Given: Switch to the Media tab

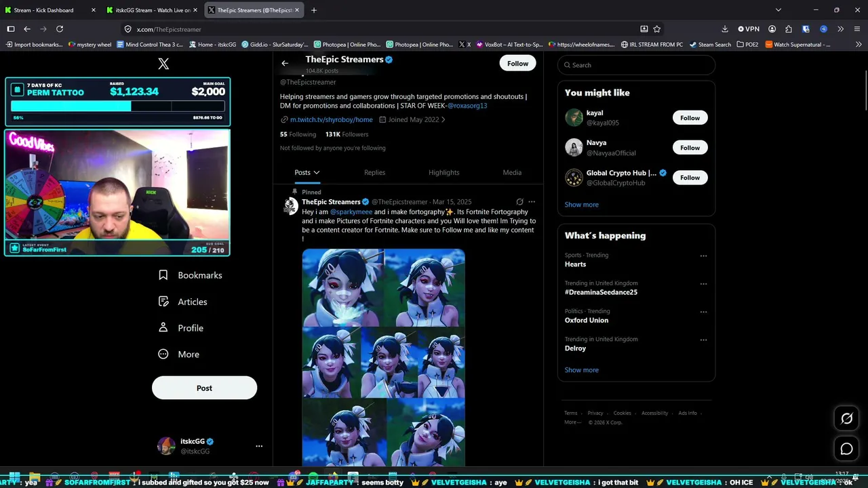Looking at the screenshot, I should point(512,173).
